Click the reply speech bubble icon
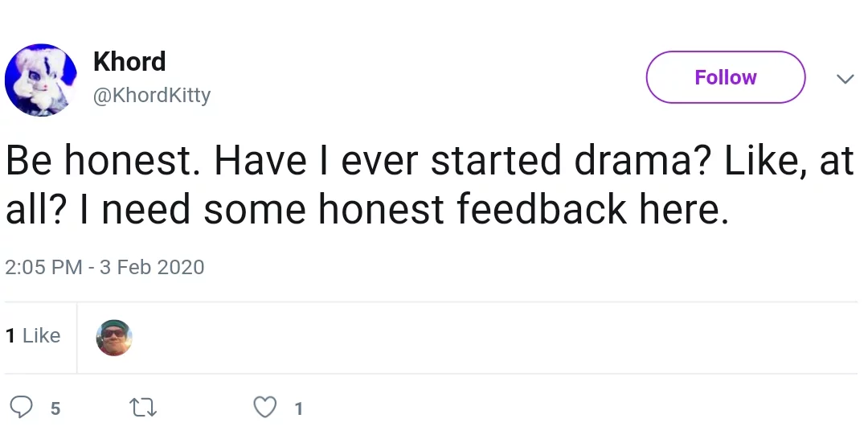 coord(21,407)
